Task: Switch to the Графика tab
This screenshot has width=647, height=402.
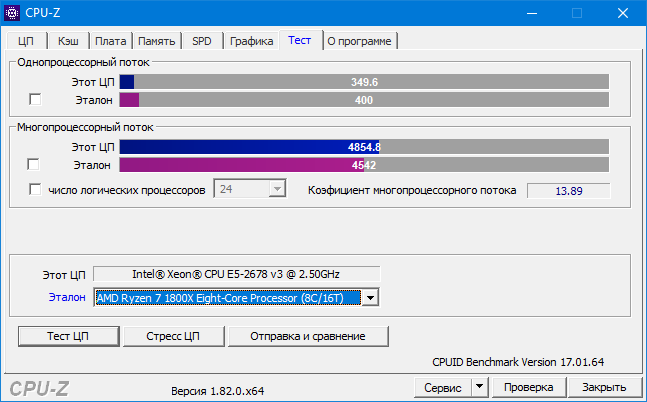Action: click(x=251, y=41)
